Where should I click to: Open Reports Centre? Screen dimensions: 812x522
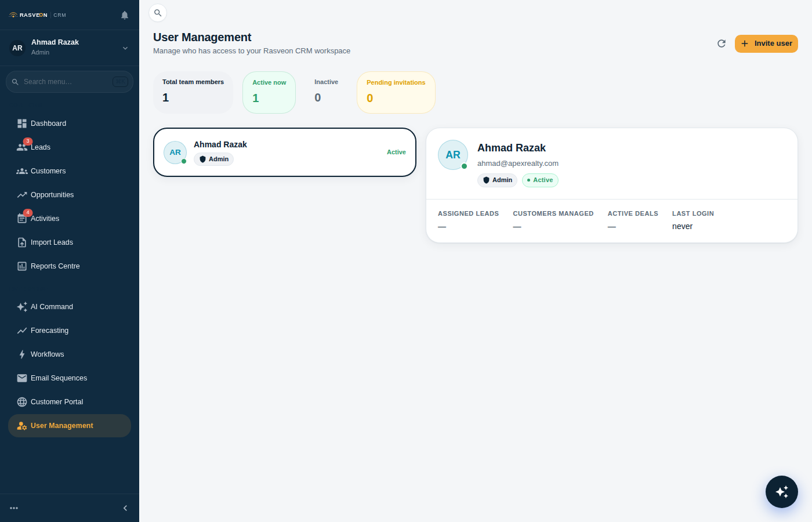point(70,266)
